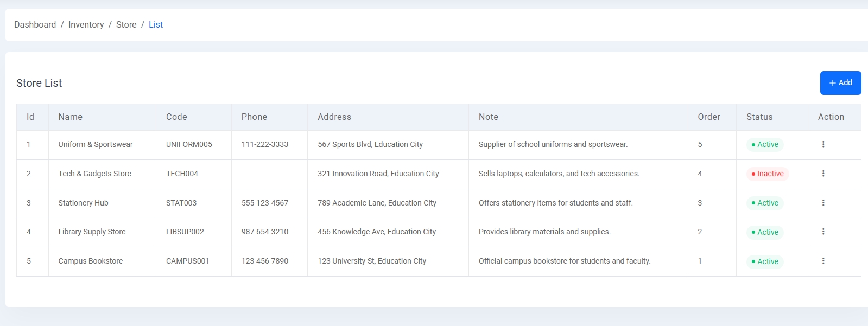Viewport: 868px width, 326px height.
Task: Open Store breadcrumb link
Action: click(126, 25)
